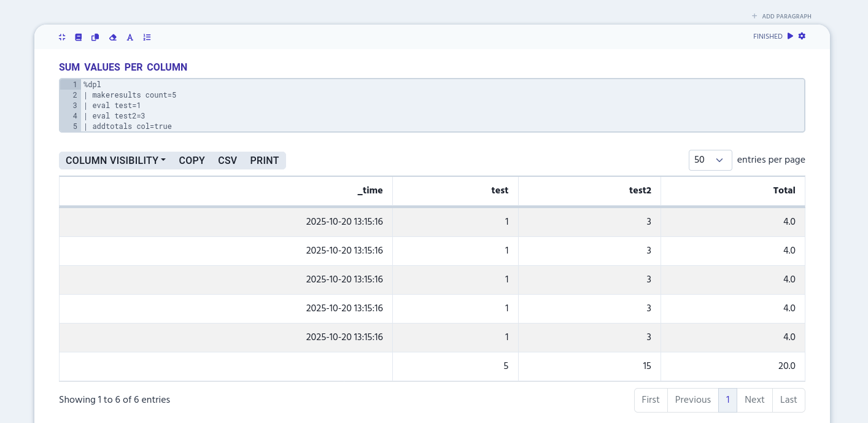Print the results table
The width and height of the screenshot is (868, 423).
[265, 160]
